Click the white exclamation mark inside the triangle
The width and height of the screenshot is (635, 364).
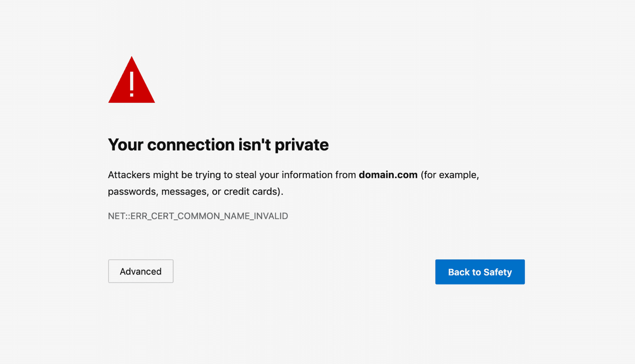[x=132, y=84]
